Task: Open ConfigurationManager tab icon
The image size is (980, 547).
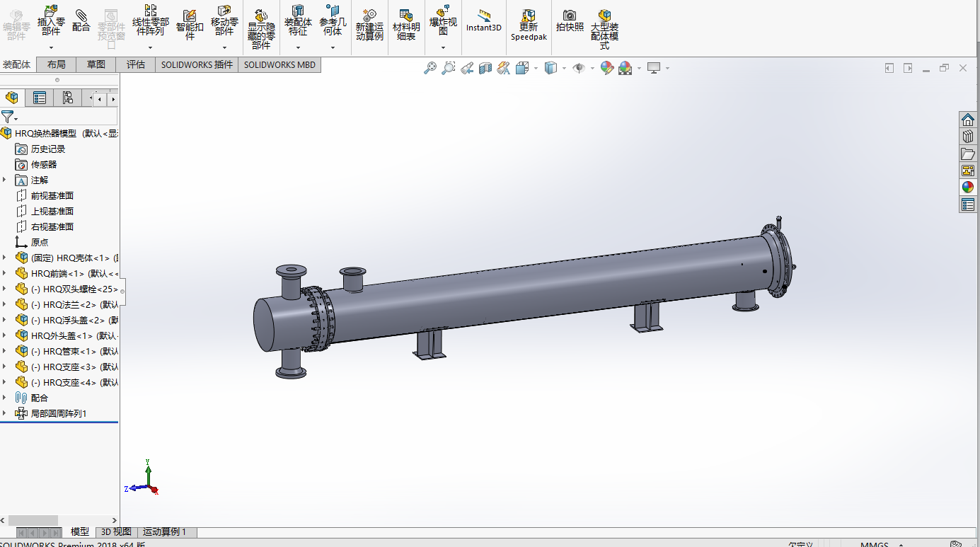Action: tap(67, 98)
